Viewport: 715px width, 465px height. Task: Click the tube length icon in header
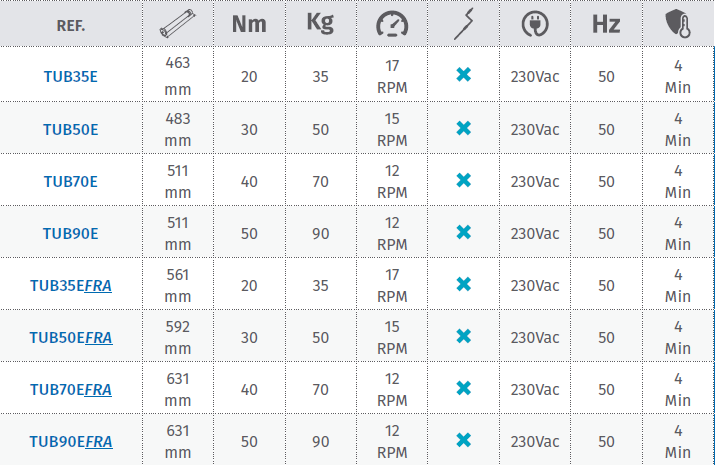coord(177,24)
